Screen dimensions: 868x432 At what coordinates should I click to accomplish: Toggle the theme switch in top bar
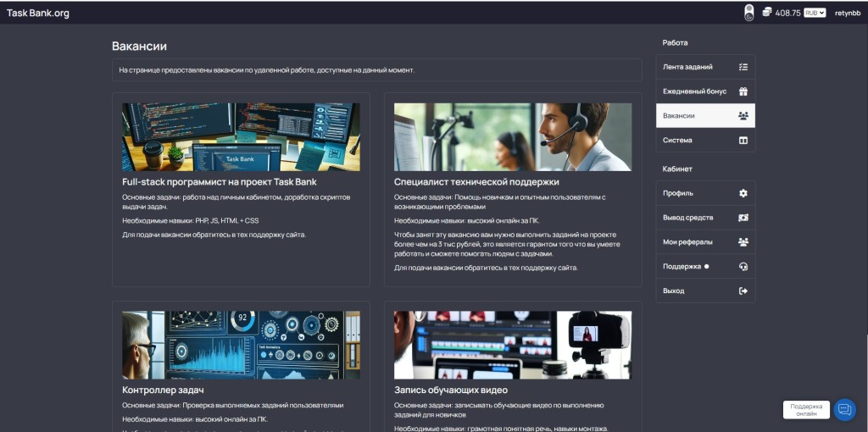click(x=748, y=13)
